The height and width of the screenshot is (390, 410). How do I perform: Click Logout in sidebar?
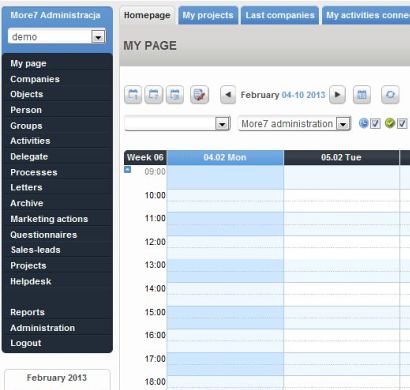click(x=57, y=343)
